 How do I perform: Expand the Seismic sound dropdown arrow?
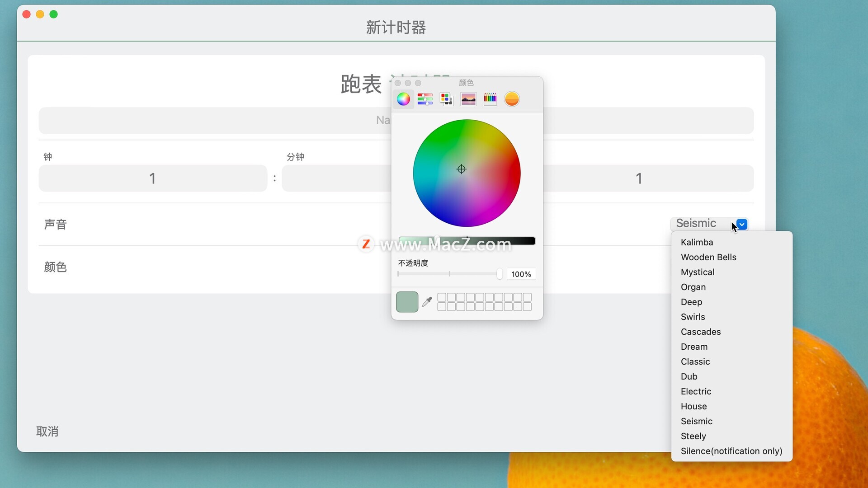tap(742, 224)
